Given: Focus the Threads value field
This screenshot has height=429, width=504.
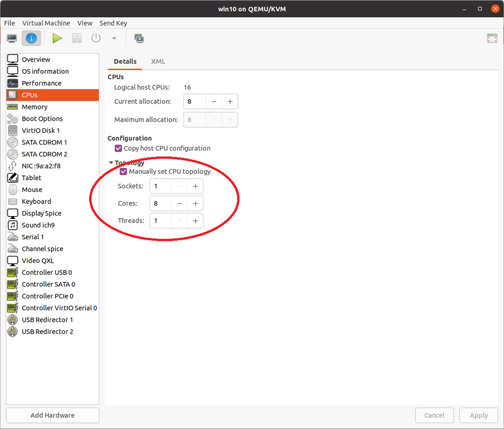Looking at the screenshot, I should tap(160, 221).
